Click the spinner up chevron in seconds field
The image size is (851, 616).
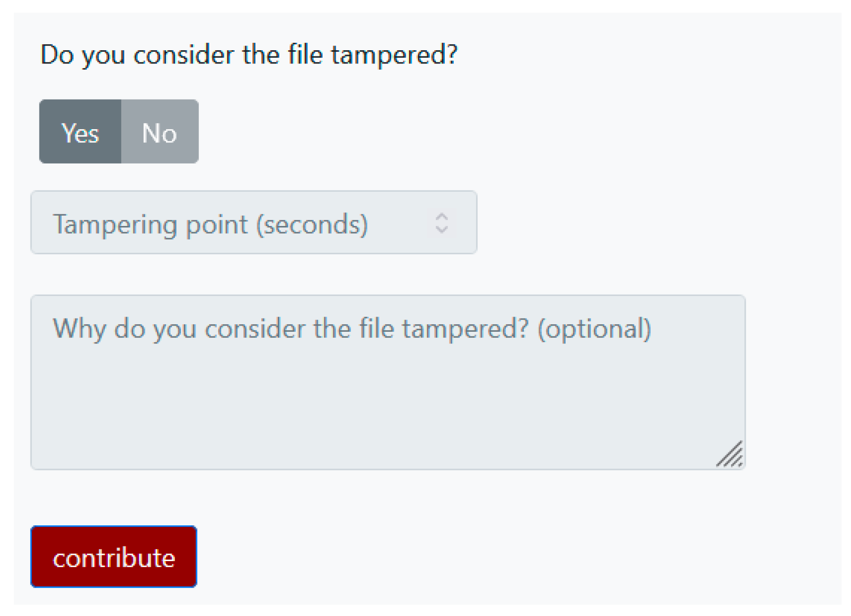point(441,217)
